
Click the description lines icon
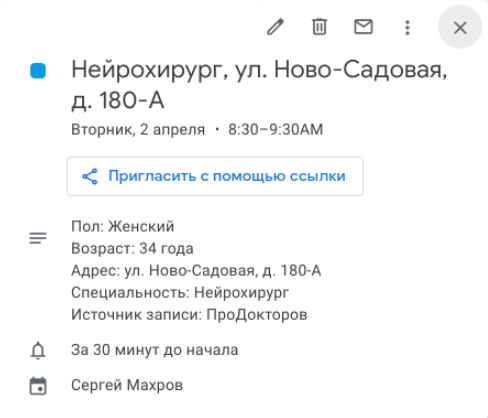[38, 238]
